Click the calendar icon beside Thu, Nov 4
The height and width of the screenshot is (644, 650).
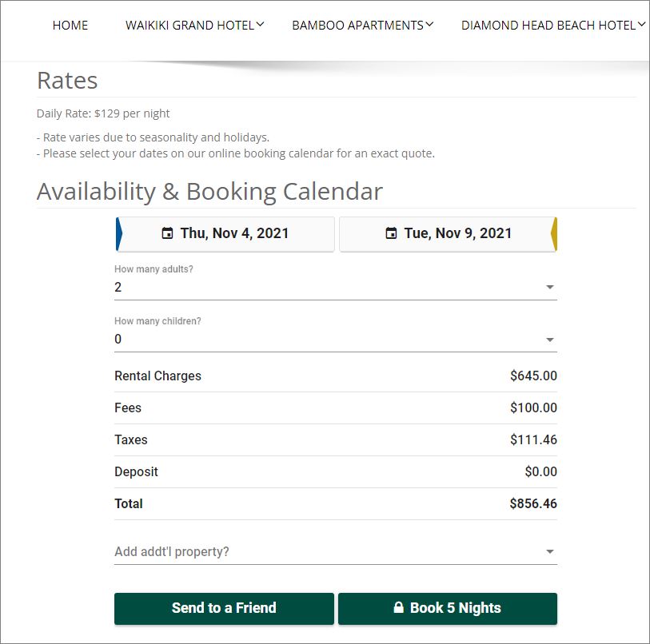pos(167,233)
